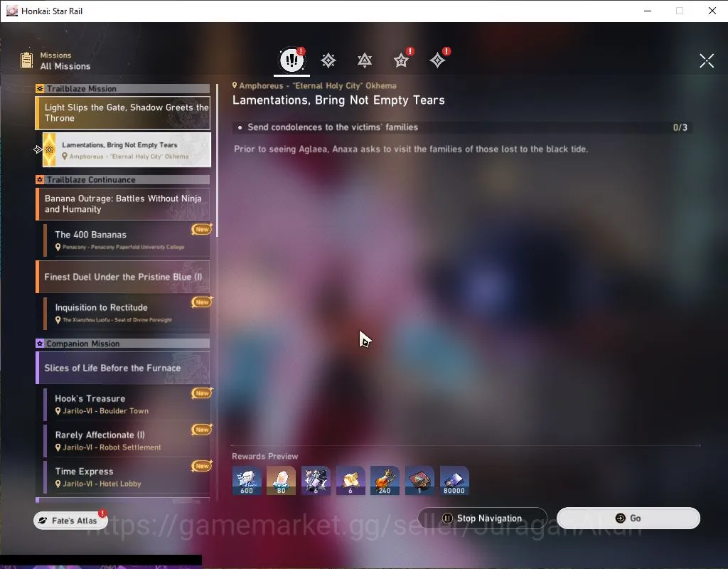Expand 'Slices of Life Before the Furnace'
This screenshot has width=728, height=569.
click(x=122, y=368)
